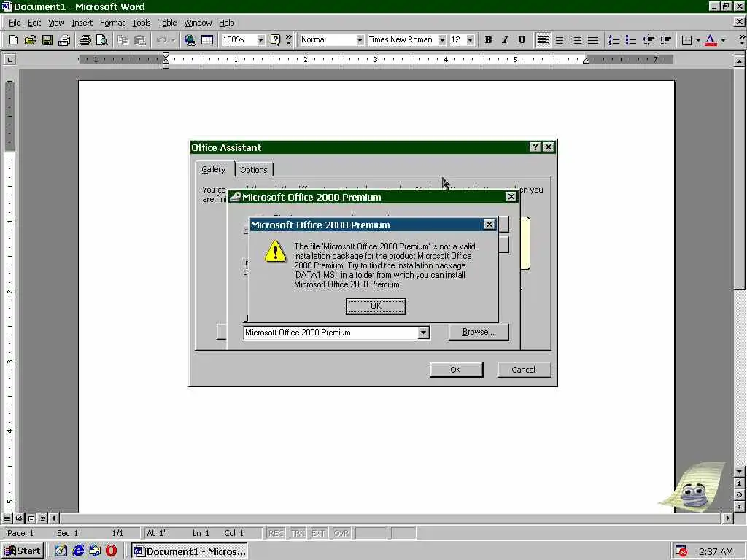Set Align Left paragraph alignment
747x560 pixels.
click(x=543, y=40)
